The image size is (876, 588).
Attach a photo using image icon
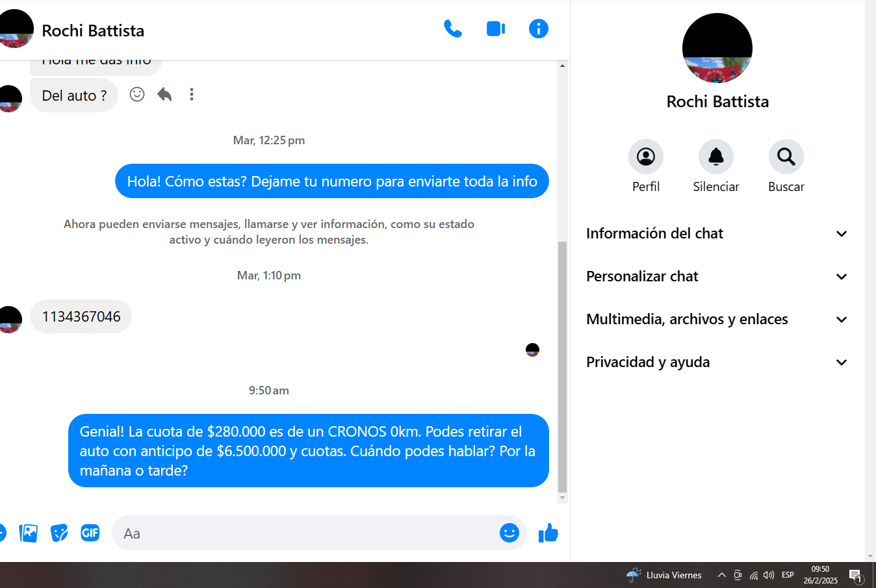click(x=29, y=533)
